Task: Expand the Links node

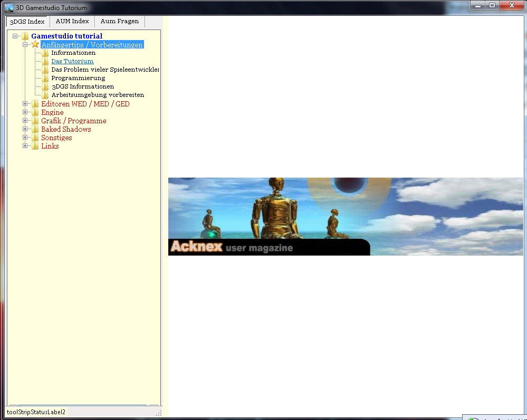Action: pyautogui.click(x=25, y=145)
